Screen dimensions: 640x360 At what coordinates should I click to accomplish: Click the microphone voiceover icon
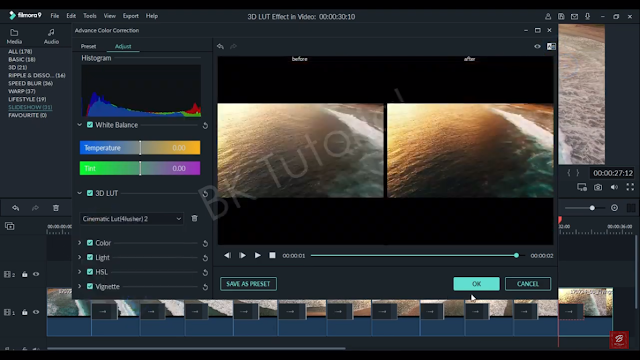point(587,17)
